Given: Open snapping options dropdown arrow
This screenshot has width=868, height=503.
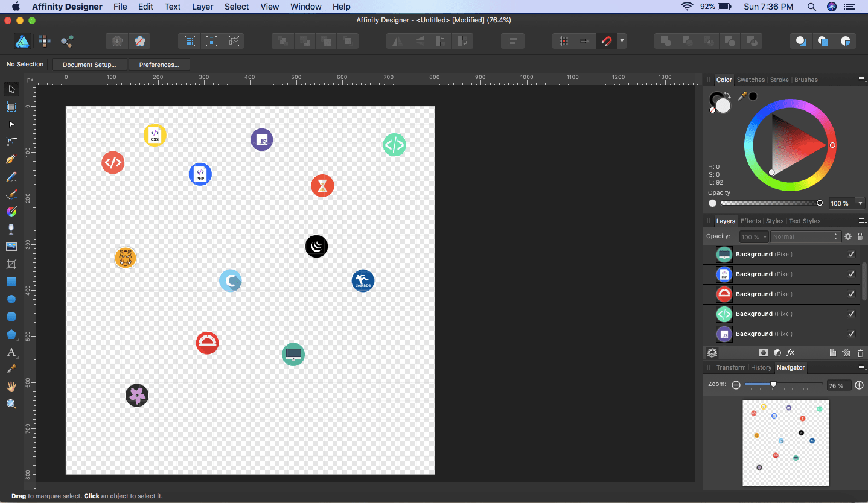Looking at the screenshot, I should pyautogui.click(x=622, y=41).
